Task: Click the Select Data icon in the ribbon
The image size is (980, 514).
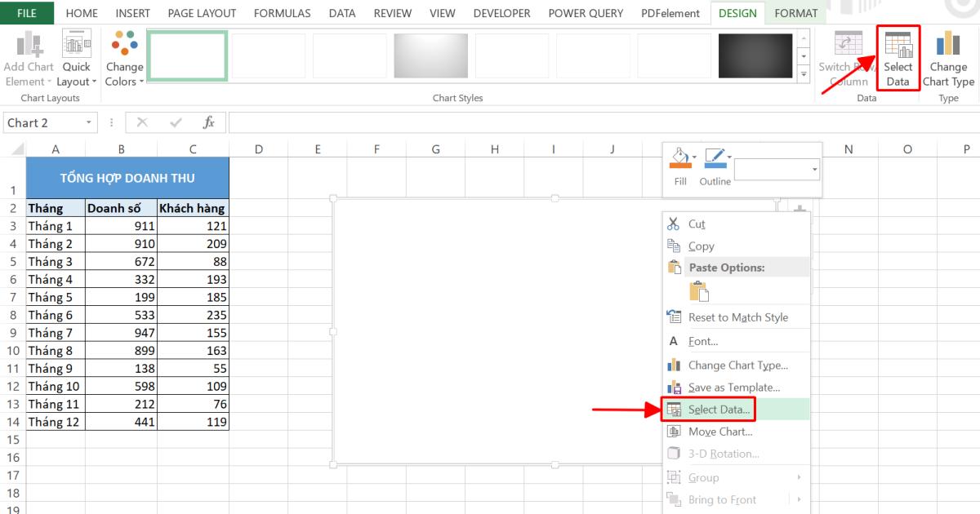Action: pos(897,57)
